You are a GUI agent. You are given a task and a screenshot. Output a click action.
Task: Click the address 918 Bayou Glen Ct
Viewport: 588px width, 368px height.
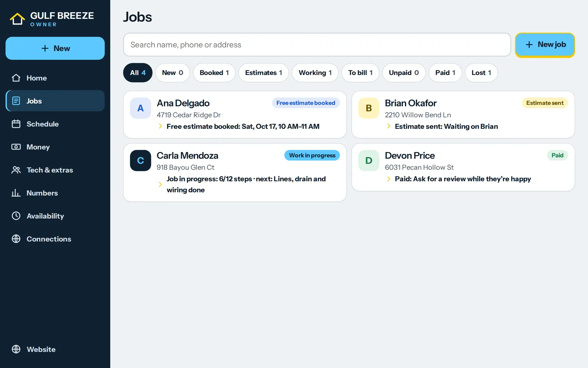tap(185, 167)
